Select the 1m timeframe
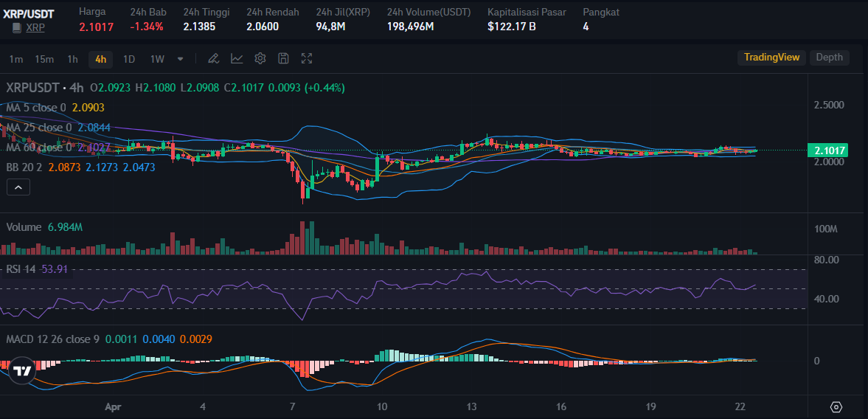 pos(16,59)
